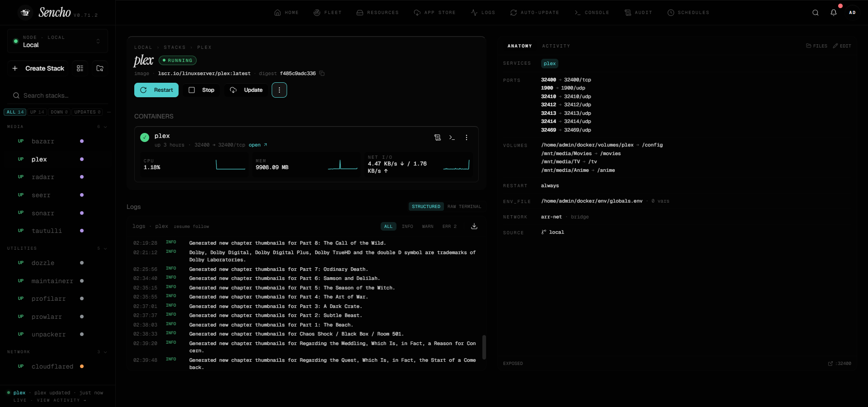Update the plex stack

[x=246, y=90]
